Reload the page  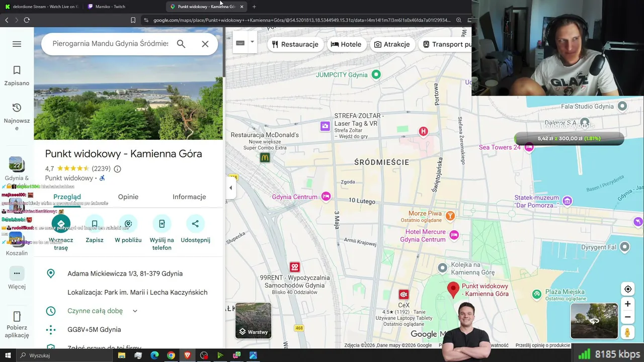pos(27,20)
